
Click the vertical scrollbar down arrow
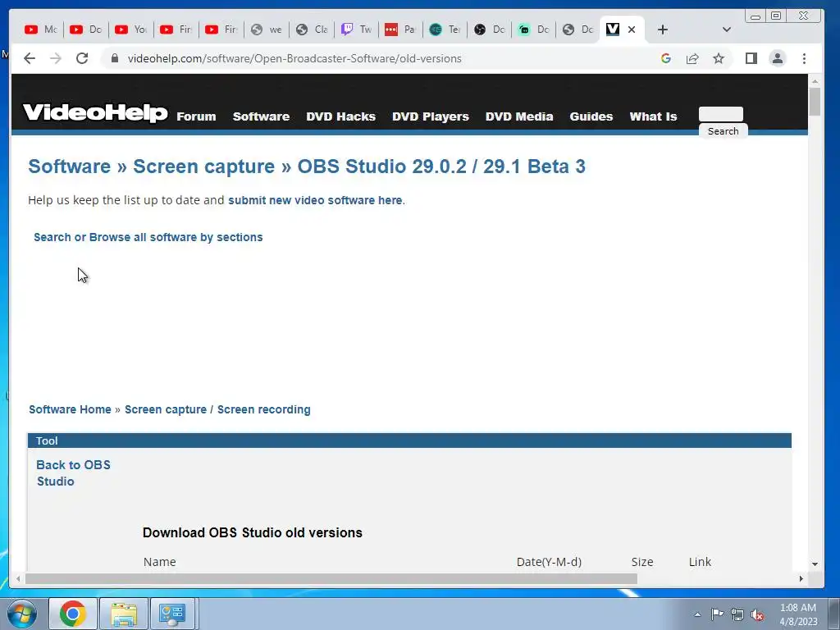tap(815, 564)
